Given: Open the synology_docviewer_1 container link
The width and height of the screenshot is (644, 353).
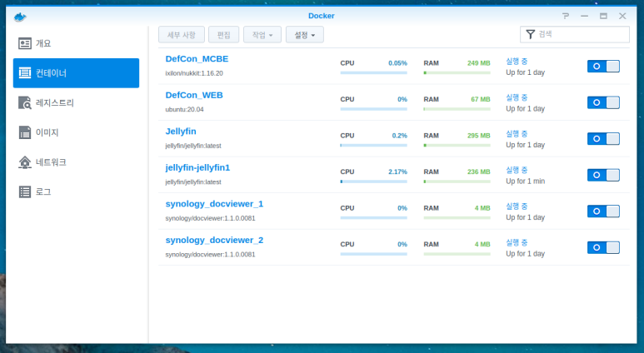Looking at the screenshot, I should pos(214,204).
